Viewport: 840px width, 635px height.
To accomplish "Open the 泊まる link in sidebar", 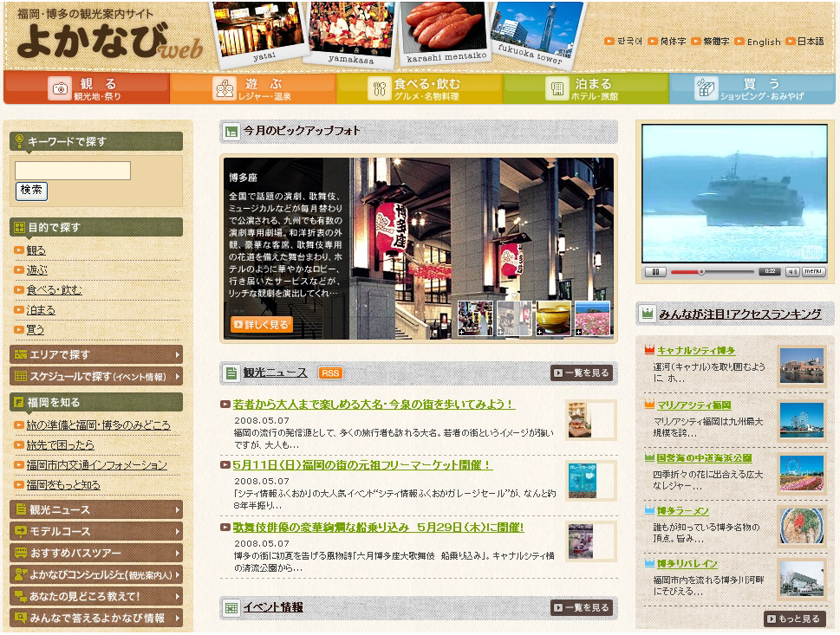I will pos(41,310).
